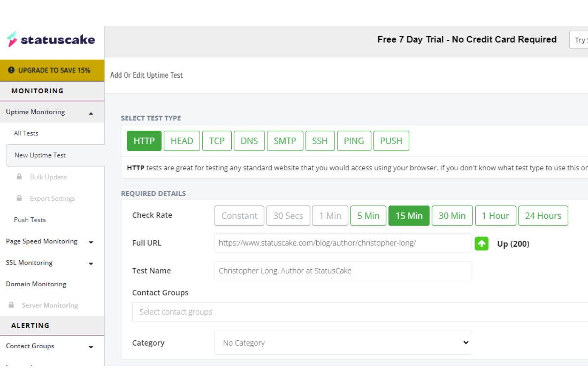The width and height of the screenshot is (588, 392).
Task: Set check rate to Constant
Action: pyautogui.click(x=239, y=216)
